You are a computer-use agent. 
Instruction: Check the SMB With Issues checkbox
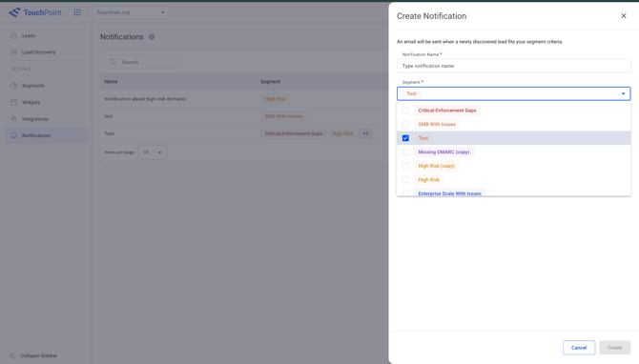[405, 124]
